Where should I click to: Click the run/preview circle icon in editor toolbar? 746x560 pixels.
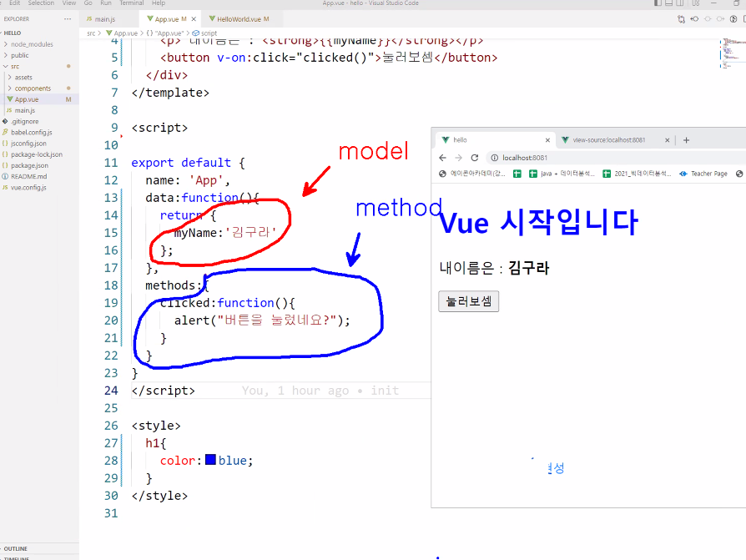coord(733,19)
